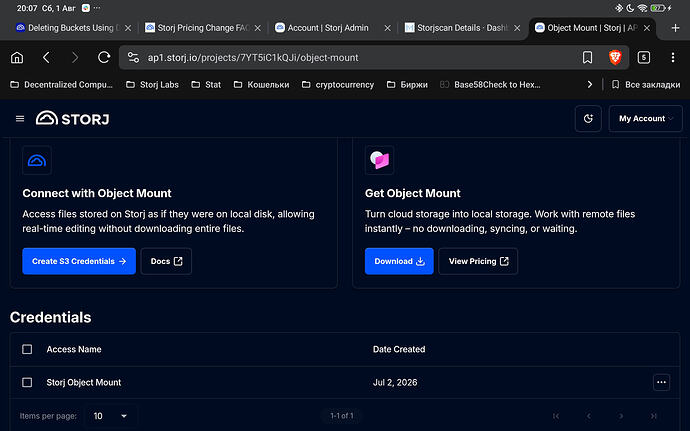Click the Storj Object Mount access name
The width and height of the screenshot is (690, 431).
point(84,382)
